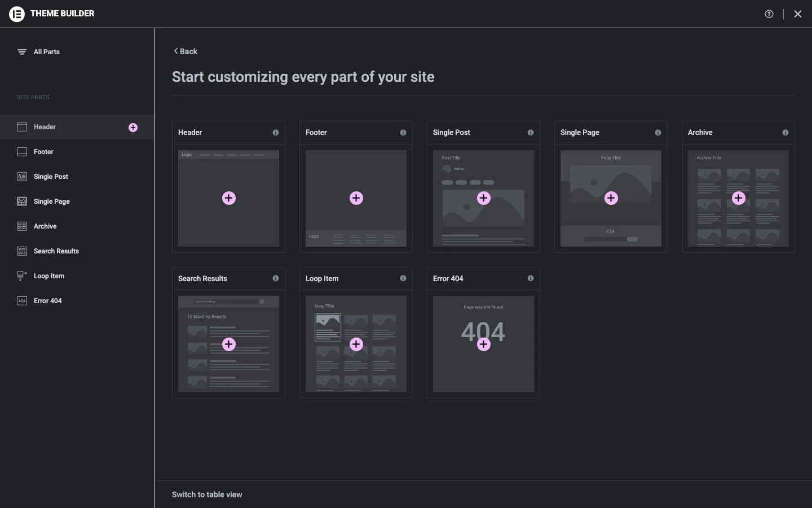Click the Search Results card title
The width and height of the screenshot is (812, 508).
pyautogui.click(x=202, y=279)
